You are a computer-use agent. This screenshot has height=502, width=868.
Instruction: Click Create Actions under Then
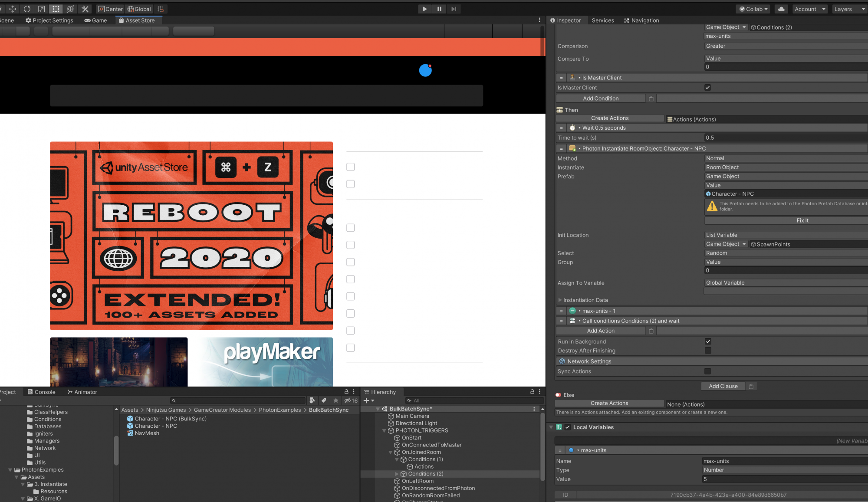point(610,118)
